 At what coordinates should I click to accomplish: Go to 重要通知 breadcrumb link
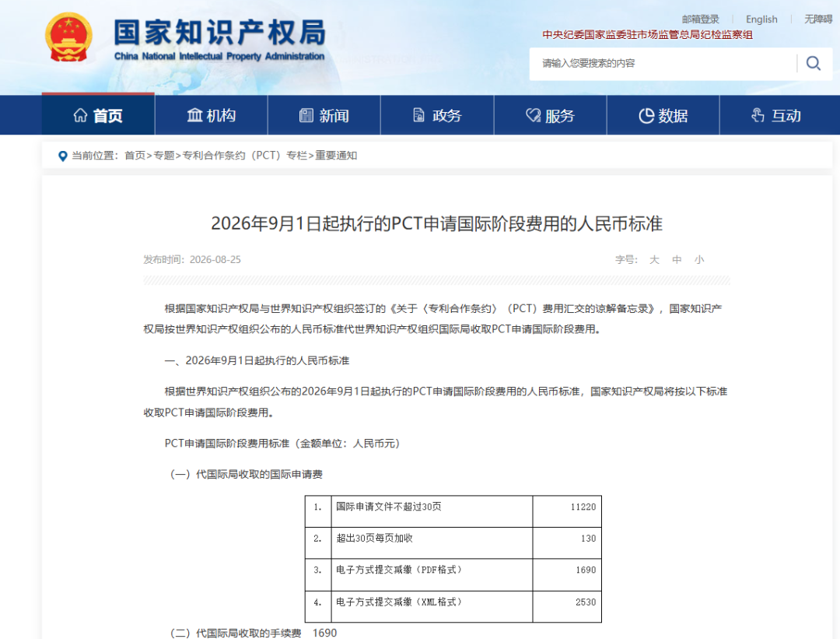[336, 156]
